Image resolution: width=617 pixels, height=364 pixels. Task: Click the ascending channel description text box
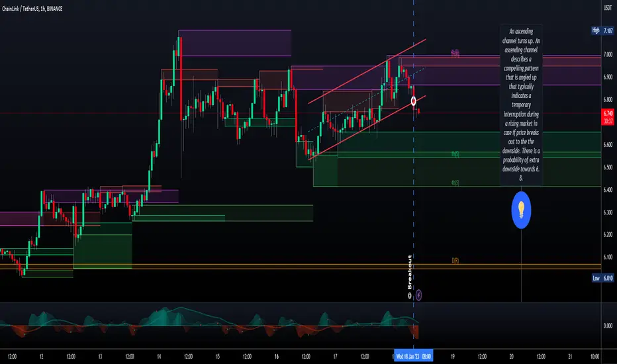click(x=521, y=105)
